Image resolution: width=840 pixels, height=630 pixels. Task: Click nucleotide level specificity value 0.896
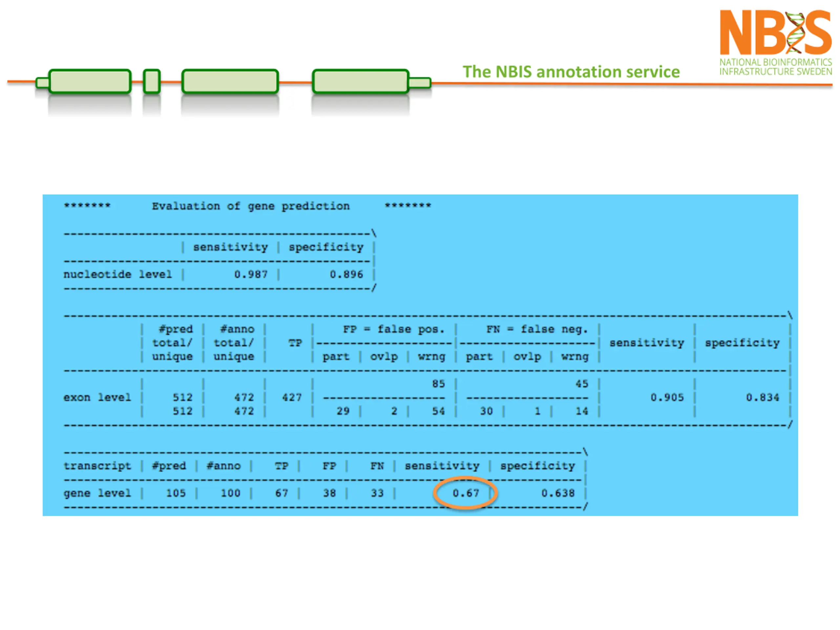coord(346,274)
